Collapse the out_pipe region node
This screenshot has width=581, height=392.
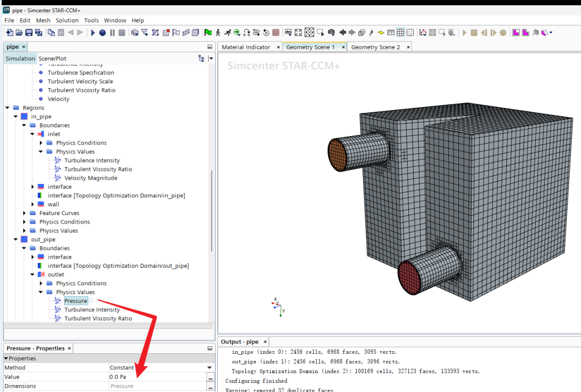(x=16, y=239)
